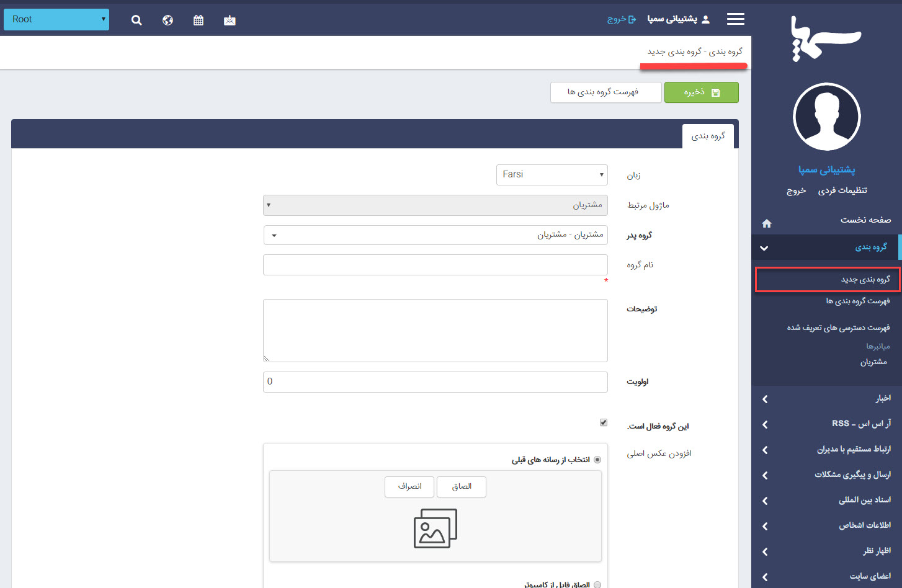
Task: Open the گروه پدر dropdown
Action: (x=435, y=234)
